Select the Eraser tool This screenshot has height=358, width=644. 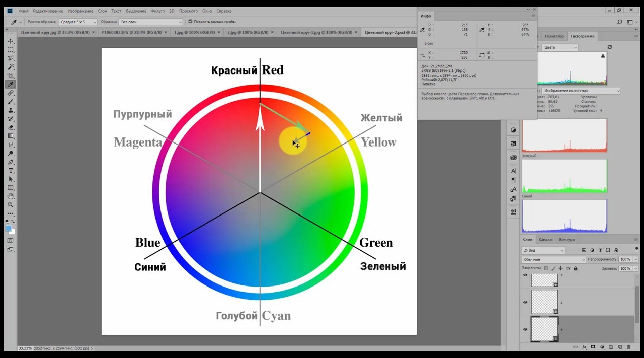tap(11, 127)
